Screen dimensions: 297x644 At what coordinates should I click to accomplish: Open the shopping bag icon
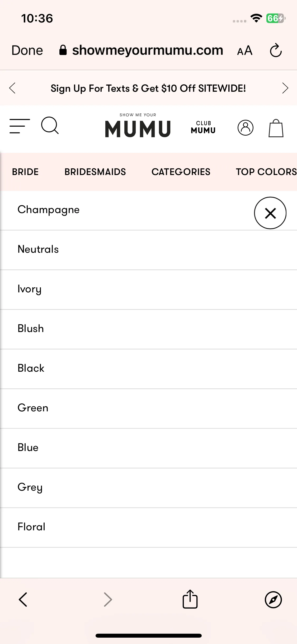(x=276, y=128)
